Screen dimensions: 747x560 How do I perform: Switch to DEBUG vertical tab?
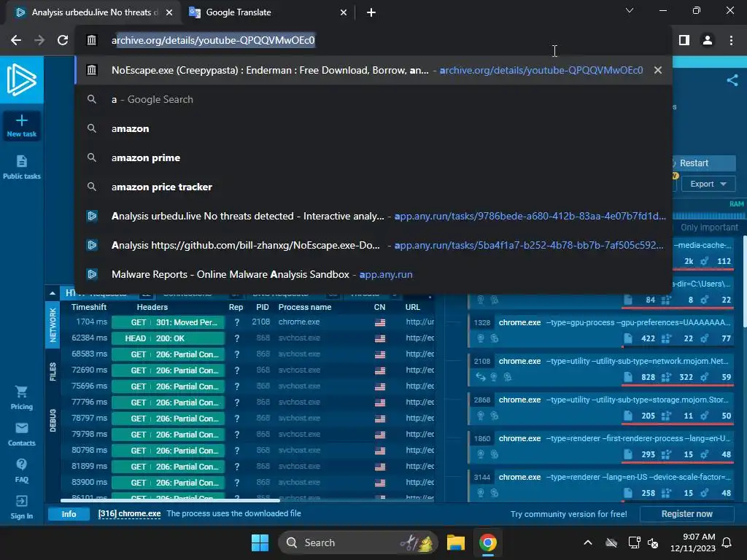[x=53, y=420]
